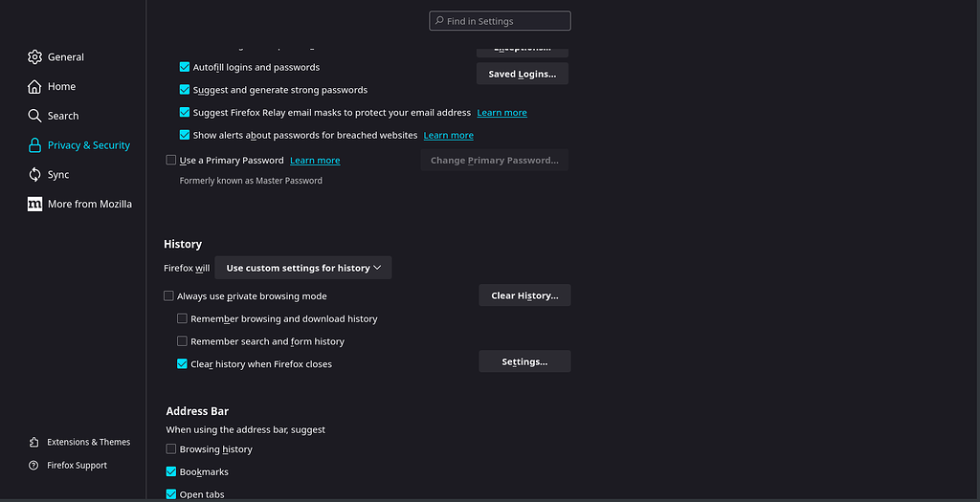The width and height of the screenshot is (980, 502).
Task: Click the Extensions & Themes puzzle icon
Action: tap(34, 443)
